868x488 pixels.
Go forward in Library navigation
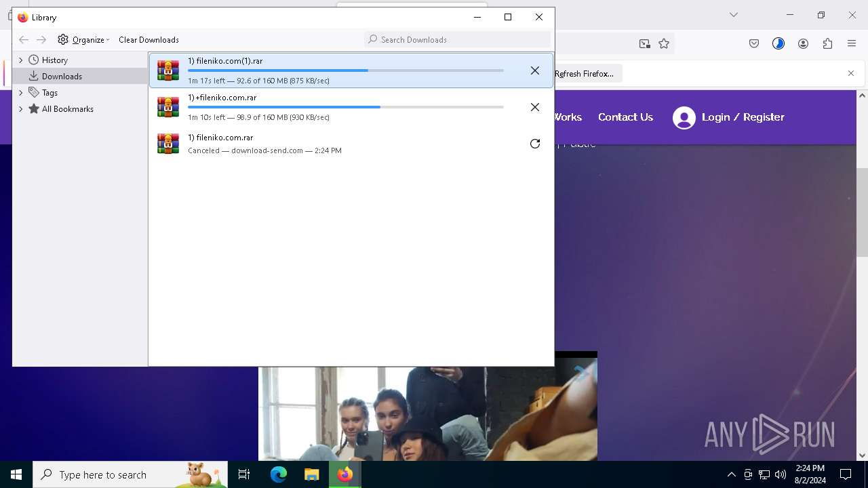coord(41,39)
